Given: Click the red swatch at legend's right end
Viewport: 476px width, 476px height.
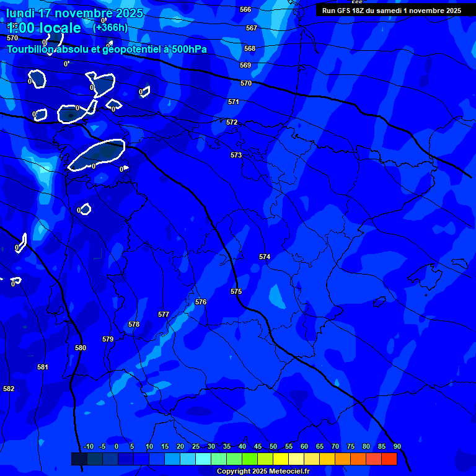Looking at the screenshot, I should pyautogui.click(x=389, y=459).
